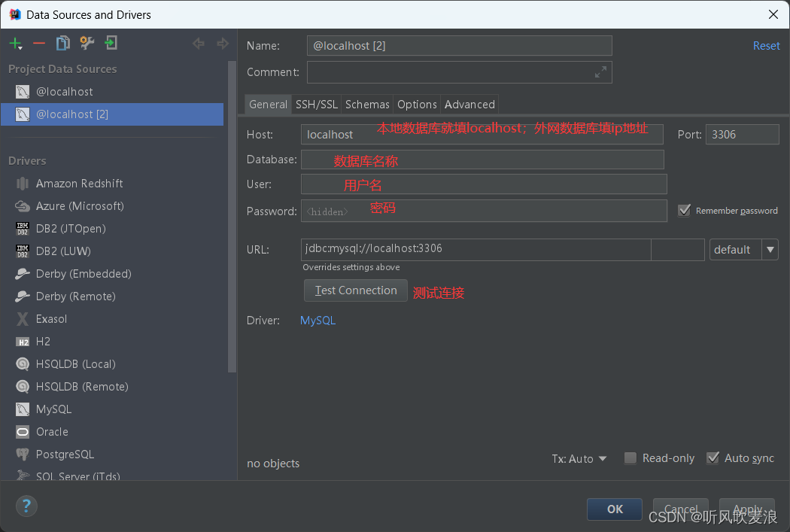Close the Data Sources and Drivers dialog
This screenshot has height=532, width=790.
click(773, 14)
